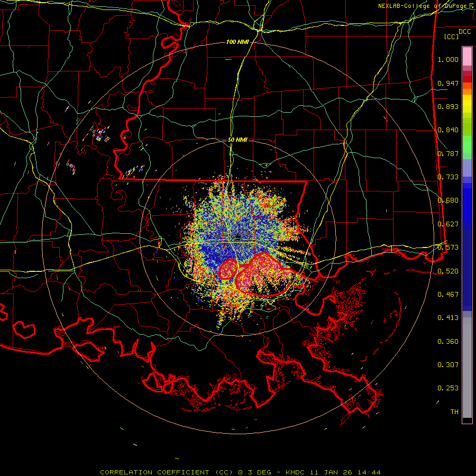Click the 100 NMI range ring label
Image resolution: width=476 pixels, height=476 pixels.
pos(237,42)
